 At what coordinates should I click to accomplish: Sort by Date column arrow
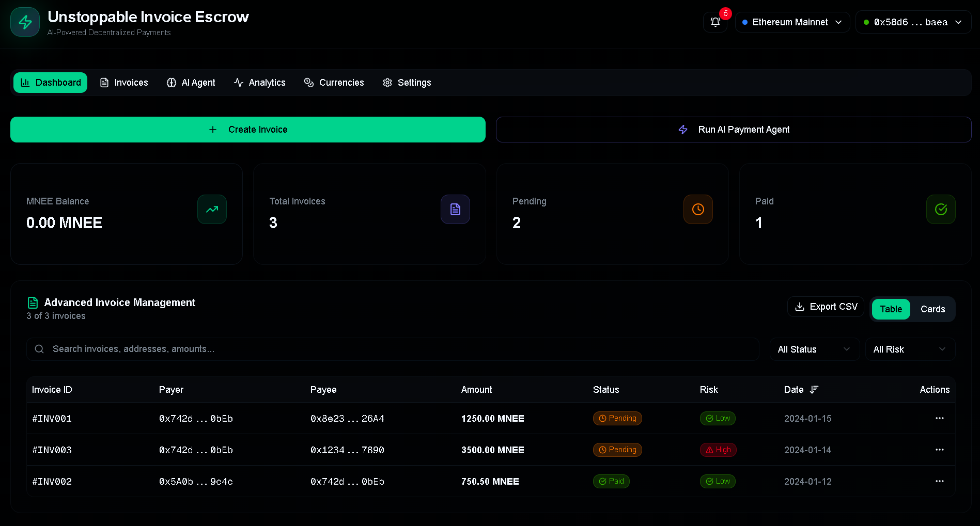[814, 390]
